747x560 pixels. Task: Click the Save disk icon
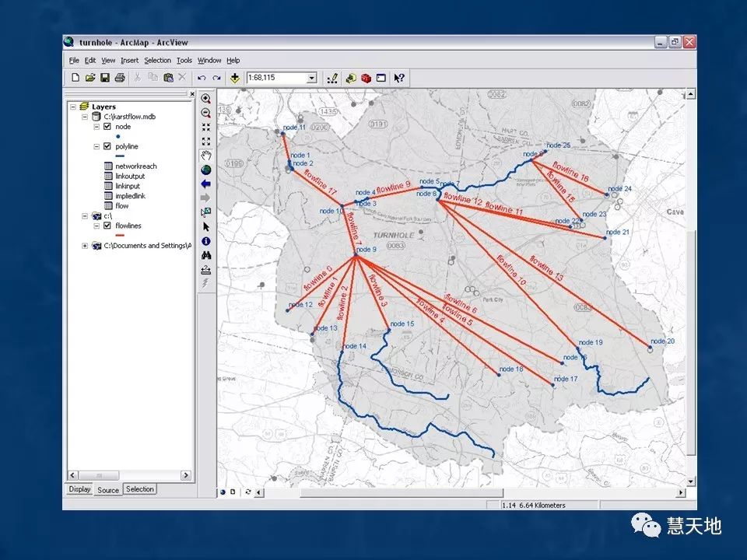[105, 78]
